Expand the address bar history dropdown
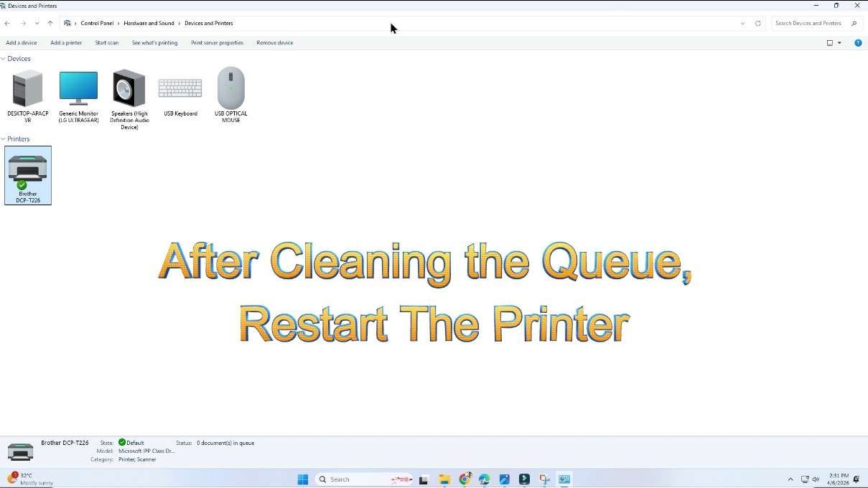Image resolution: width=868 pixels, height=488 pixels. [742, 23]
